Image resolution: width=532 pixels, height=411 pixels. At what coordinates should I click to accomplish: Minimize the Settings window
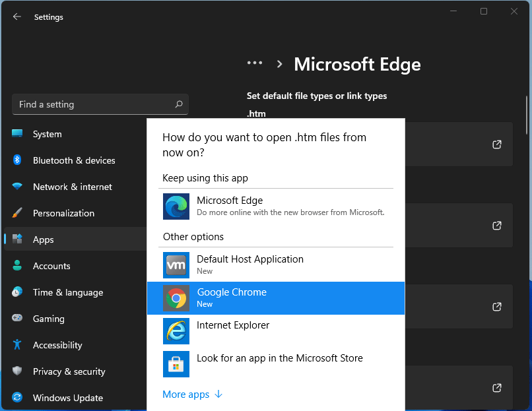pyautogui.click(x=453, y=11)
